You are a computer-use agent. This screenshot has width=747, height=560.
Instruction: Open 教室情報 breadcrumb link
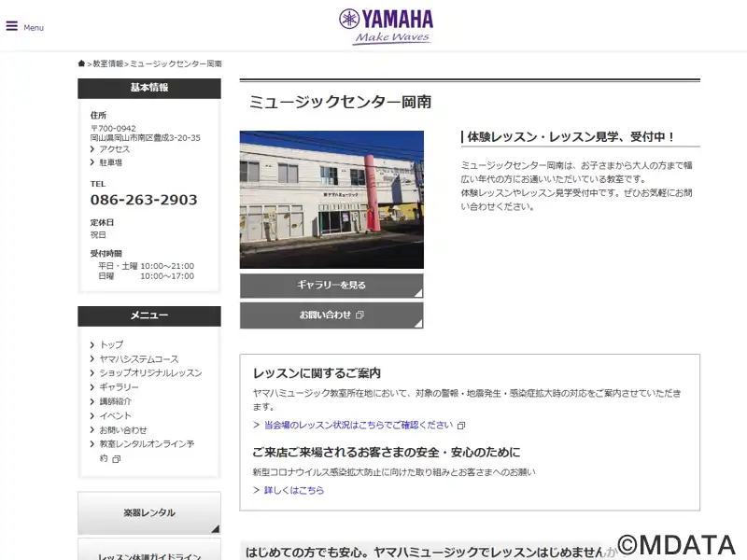point(107,63)
